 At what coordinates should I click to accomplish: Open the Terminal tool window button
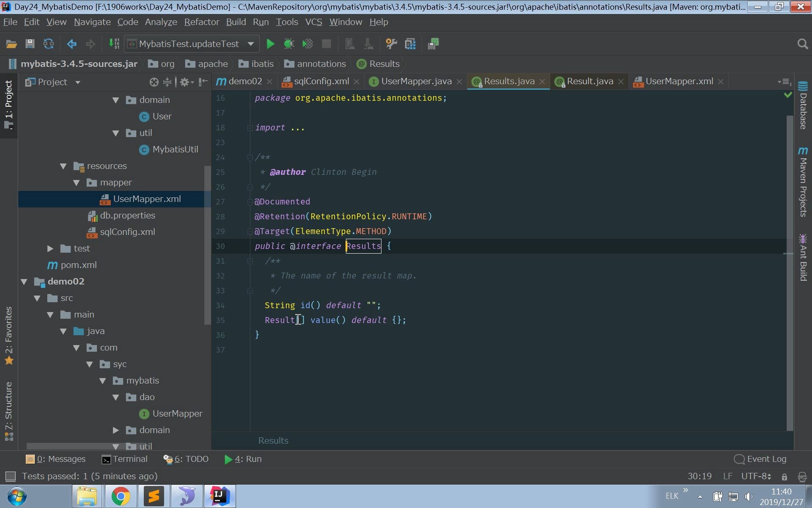[125, 459]
